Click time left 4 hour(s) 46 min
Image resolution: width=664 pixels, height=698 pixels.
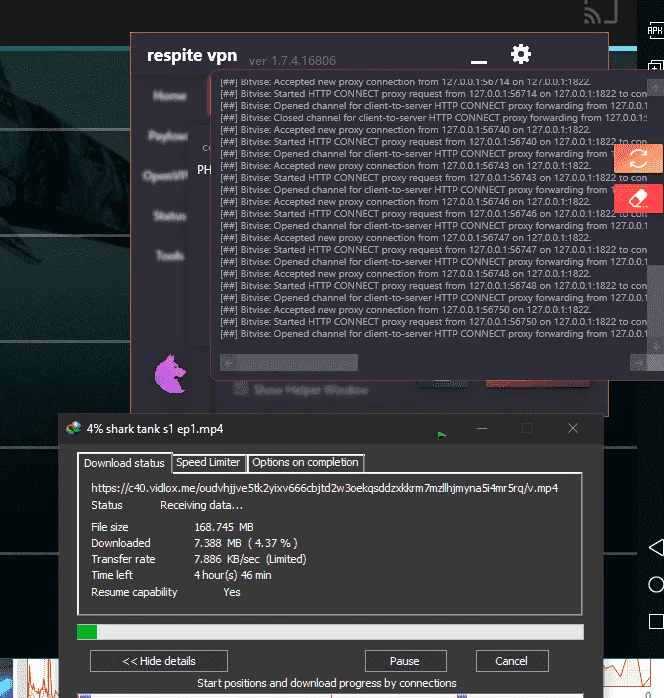click(232, 575)
